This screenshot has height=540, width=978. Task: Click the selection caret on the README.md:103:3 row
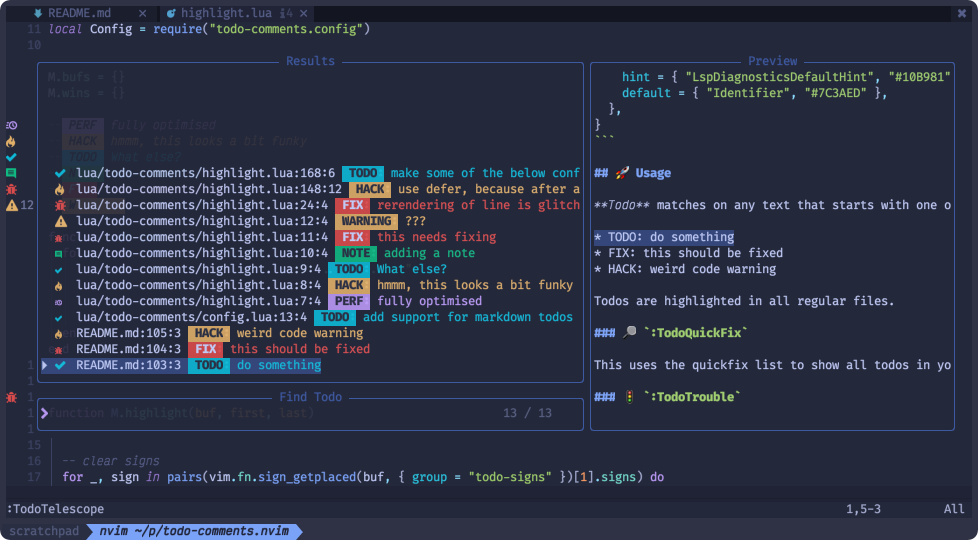pos(44,365)
